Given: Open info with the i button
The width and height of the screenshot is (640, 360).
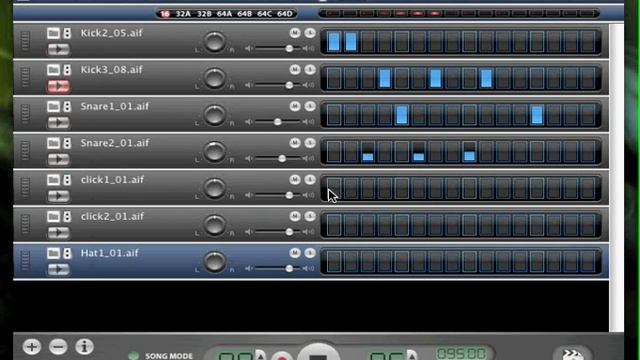Looking at the screenshot, I should click(x=84, y=347).
